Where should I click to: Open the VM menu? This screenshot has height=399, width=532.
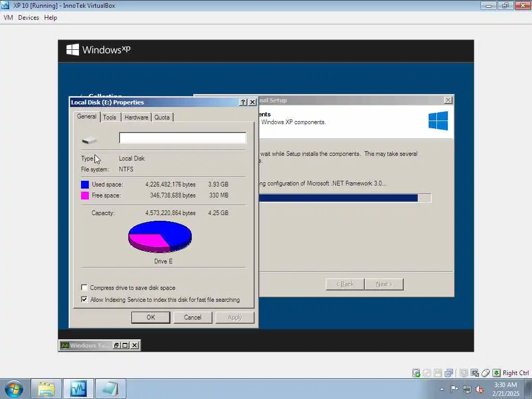(x=8, y=18)
